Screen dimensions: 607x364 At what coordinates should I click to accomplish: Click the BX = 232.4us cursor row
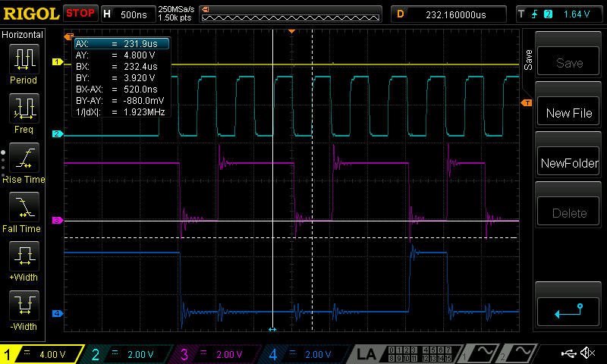[121, 67]
